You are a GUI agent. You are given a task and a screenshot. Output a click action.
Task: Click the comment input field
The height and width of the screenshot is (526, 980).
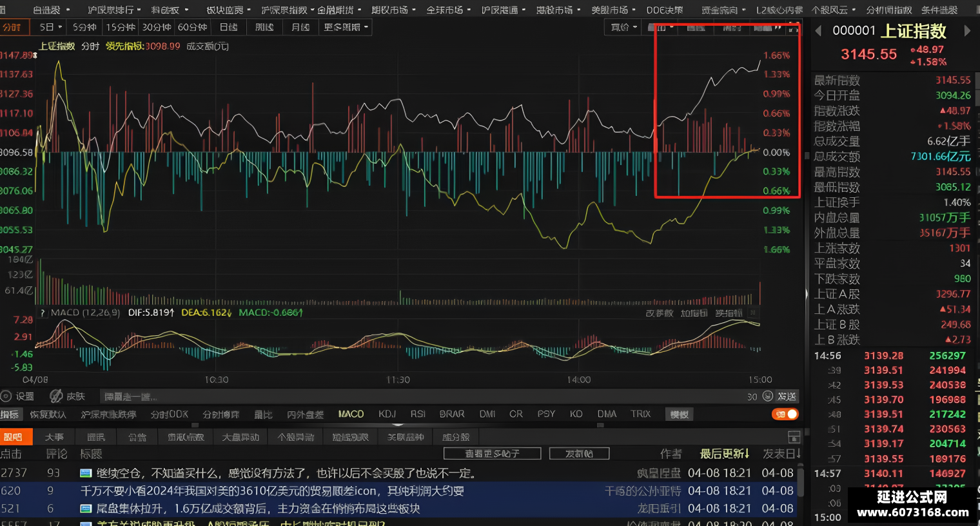click(419, 396)
